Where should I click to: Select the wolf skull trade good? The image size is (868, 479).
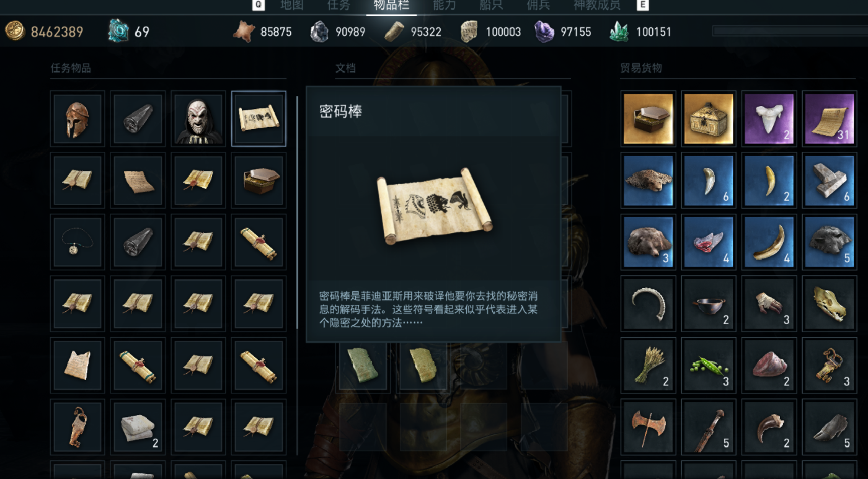pyautogui.click(x=829, y=303)
